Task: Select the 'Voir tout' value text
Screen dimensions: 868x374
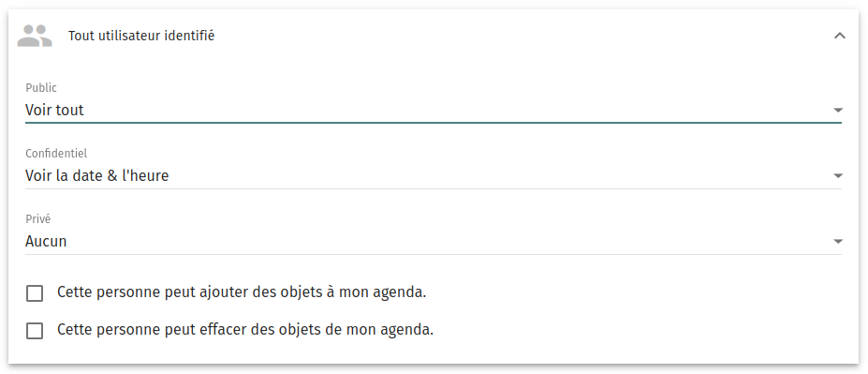Action: 55,111
